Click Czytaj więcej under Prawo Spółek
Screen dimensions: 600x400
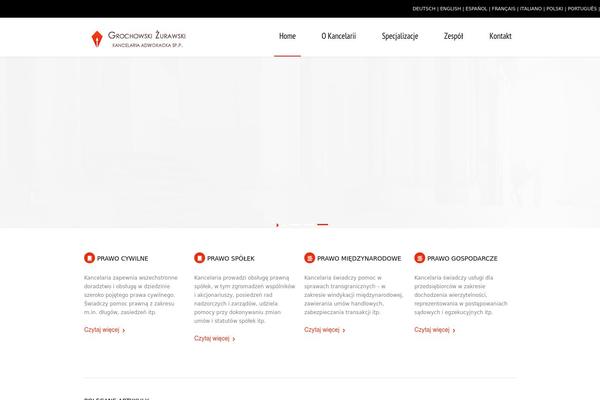coord(215,338)
